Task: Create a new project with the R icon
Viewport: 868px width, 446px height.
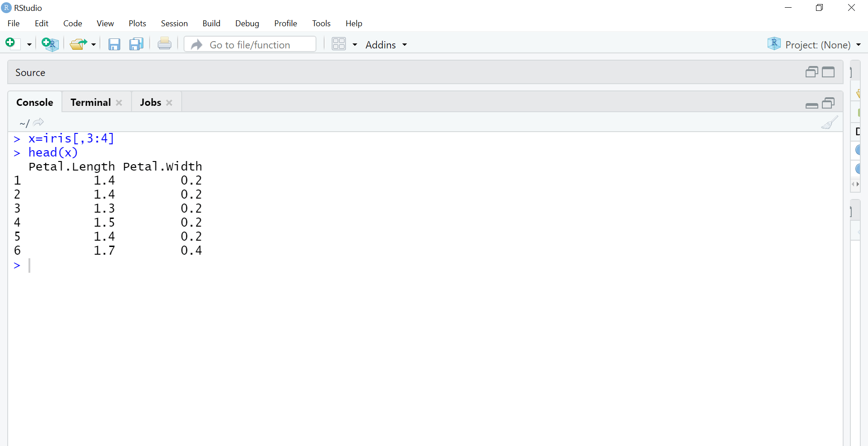Action: (x=50, y=44)
